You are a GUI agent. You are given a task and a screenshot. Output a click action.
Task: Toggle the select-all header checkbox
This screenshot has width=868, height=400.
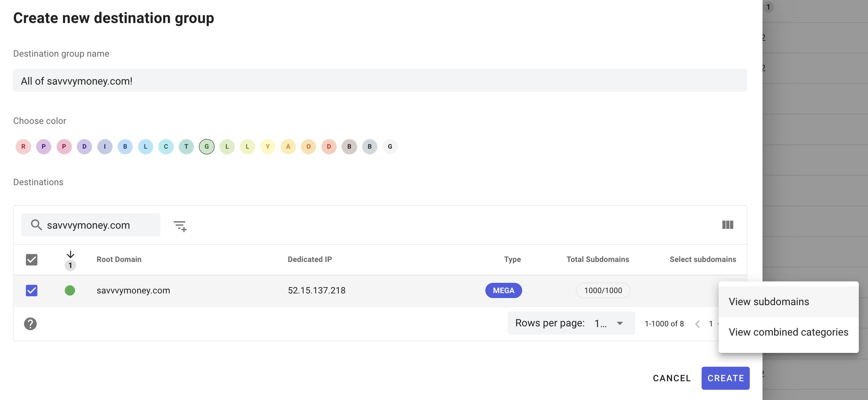click(32, 259)
